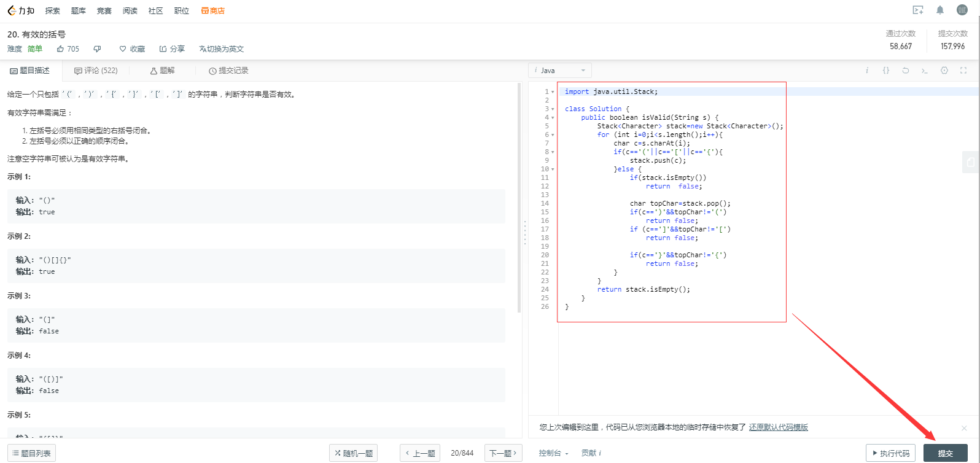Switch language using 切换为英文
The image size is (980, 463).
point(221,49)
